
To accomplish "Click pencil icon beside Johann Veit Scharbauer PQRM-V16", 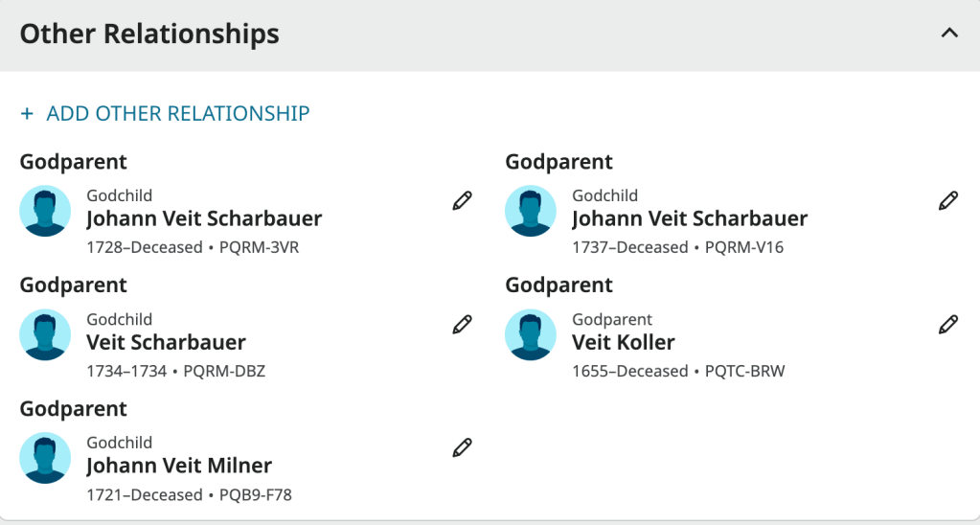I will pos(947,200).
